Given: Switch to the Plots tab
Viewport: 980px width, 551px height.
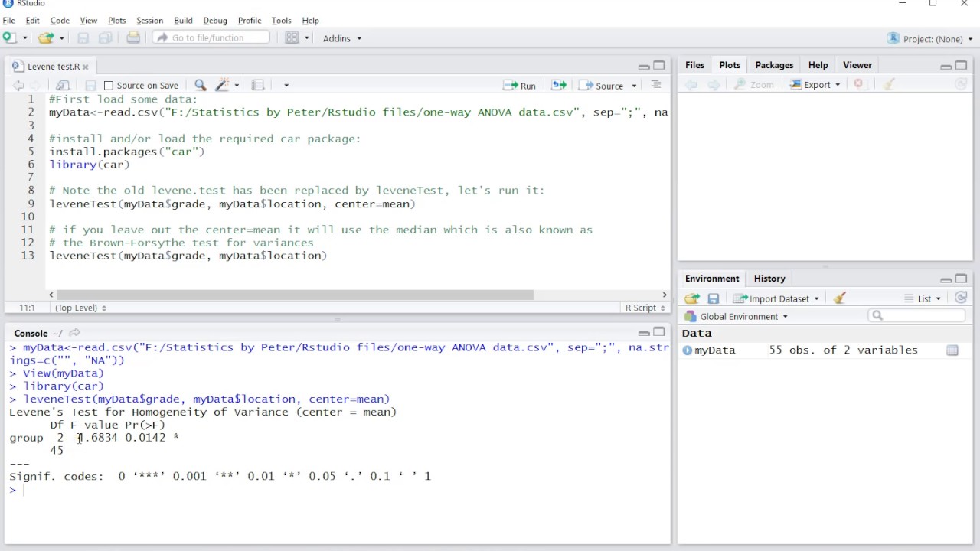Looking at the screenshot, I should (730, 65).
